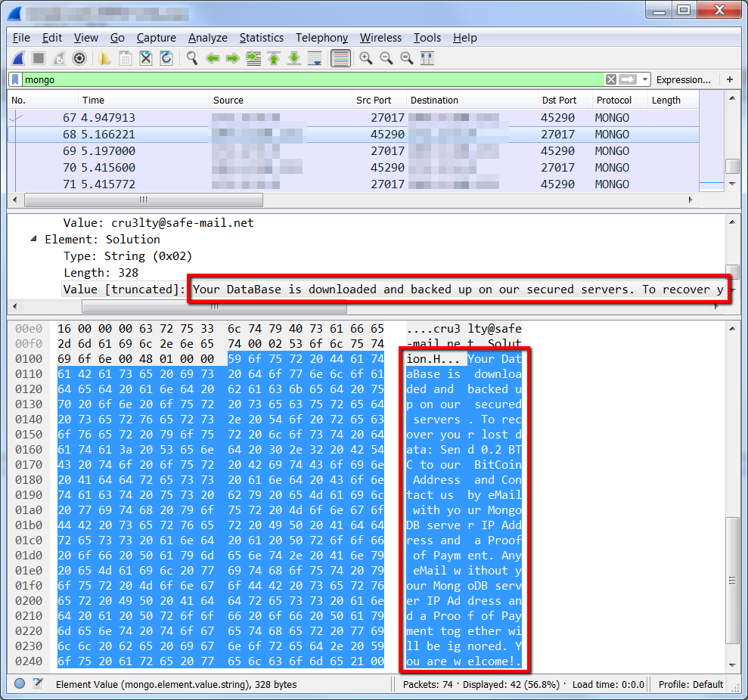Open the filter history dropdown arrow
This screenshot has width=748, height=700.
point(645,79)
